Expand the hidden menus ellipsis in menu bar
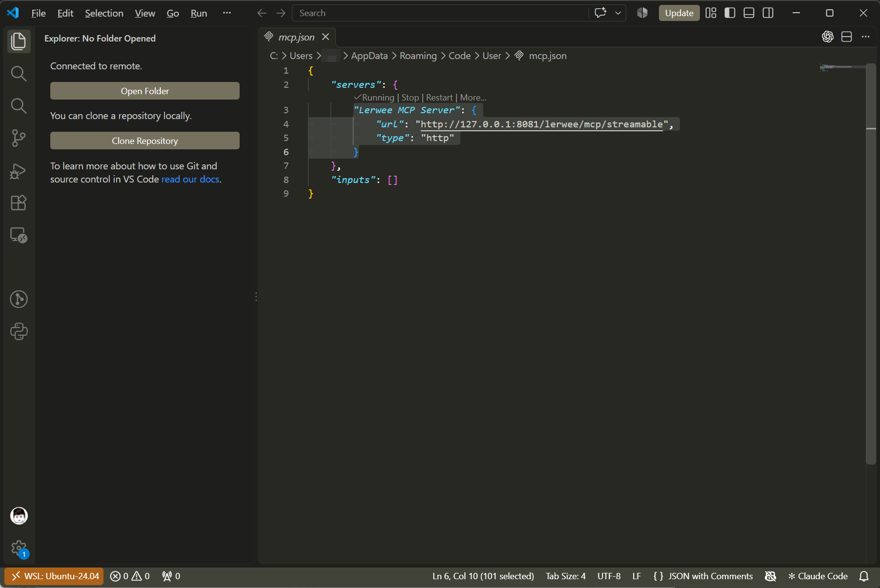Viewport: 880px width, 588px height. 226,13
